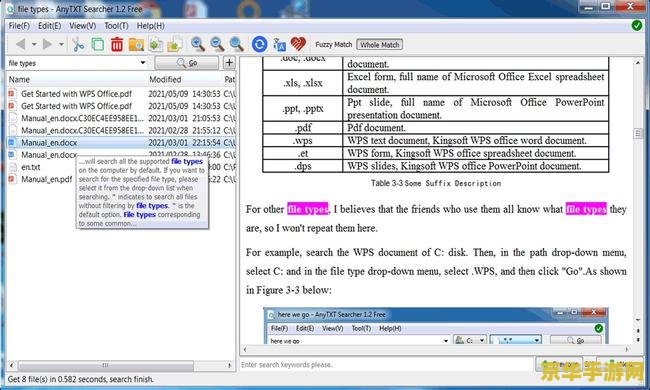This screenshot has width=650, height=390.
Task: Click the results list horizontal scrollbar thumb
Action: 105,366
